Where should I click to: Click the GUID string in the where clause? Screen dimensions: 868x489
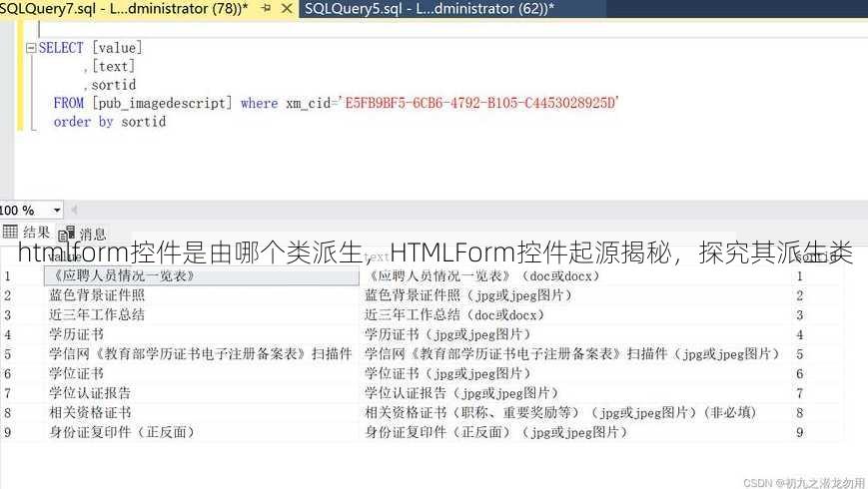[479, 103]
